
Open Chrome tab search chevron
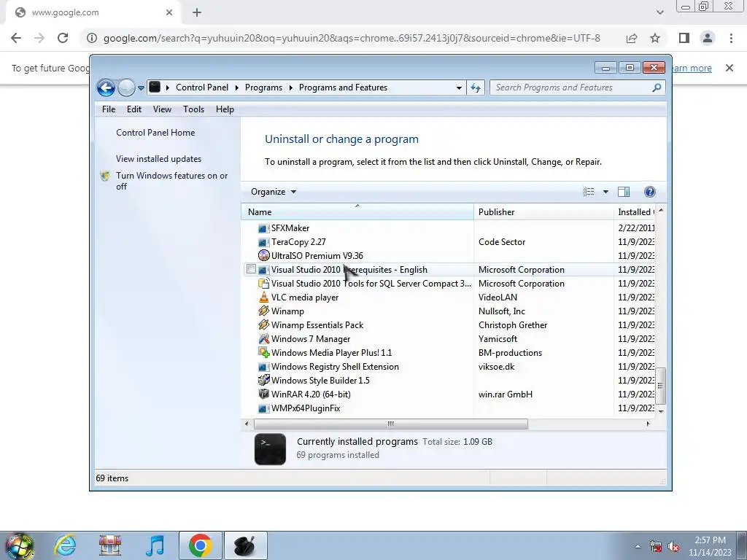(x=659, y=12)
